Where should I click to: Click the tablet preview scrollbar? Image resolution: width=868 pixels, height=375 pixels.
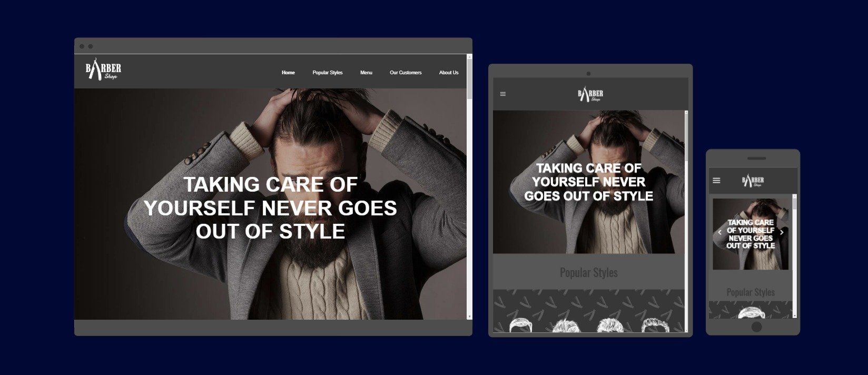point(686,137)
